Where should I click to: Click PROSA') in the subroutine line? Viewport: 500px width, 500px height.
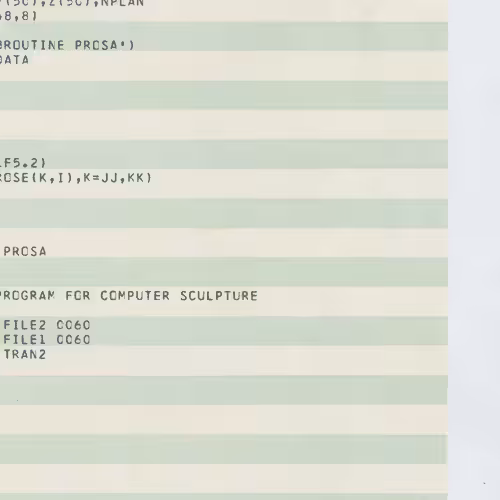[x=105, y=45]
